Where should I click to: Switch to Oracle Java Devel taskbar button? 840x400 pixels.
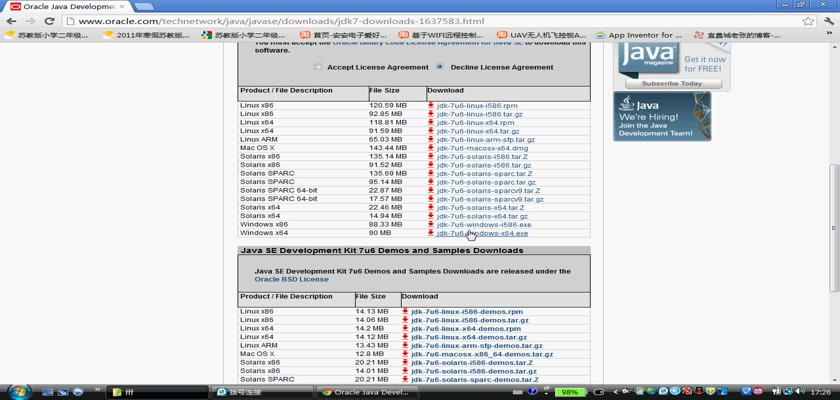[x=367, y=393]
